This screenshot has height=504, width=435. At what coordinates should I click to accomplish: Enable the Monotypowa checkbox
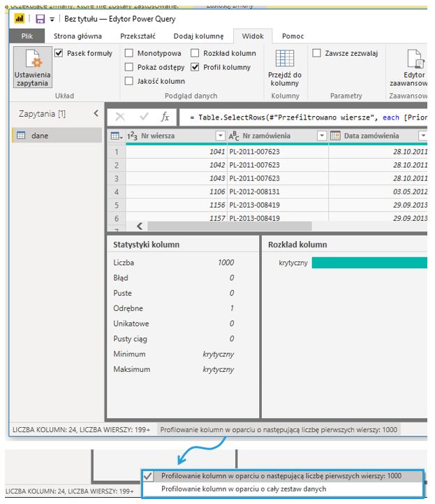tap(129, 53)
